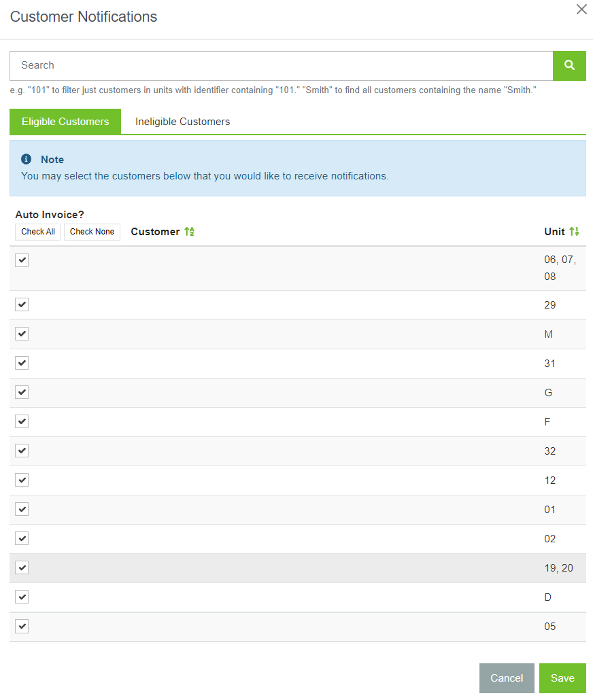Close the Customer Notifications dialog with the X
Viewport: 593px width, 700px height.
581,10
